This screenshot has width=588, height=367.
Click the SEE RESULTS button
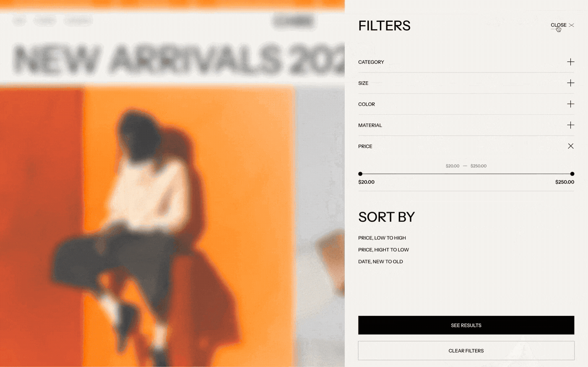point(466,325)
